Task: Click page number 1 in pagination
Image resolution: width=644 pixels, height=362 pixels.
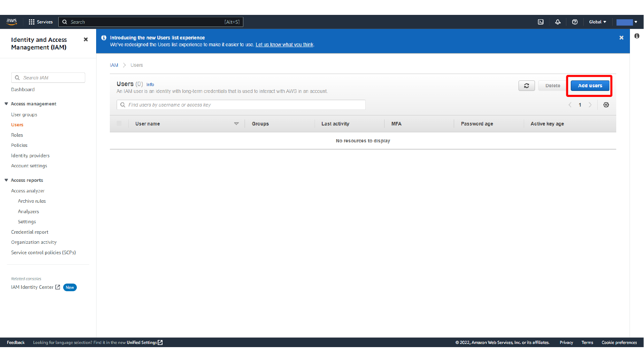Action: [x=580, y=105]
